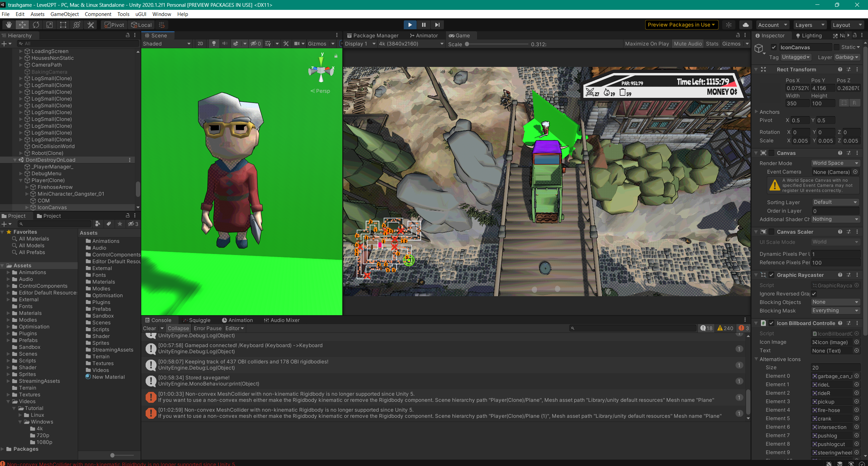Click Stats in Game view
The height and width of the screenshot is (466, 868).
point(712,43)
